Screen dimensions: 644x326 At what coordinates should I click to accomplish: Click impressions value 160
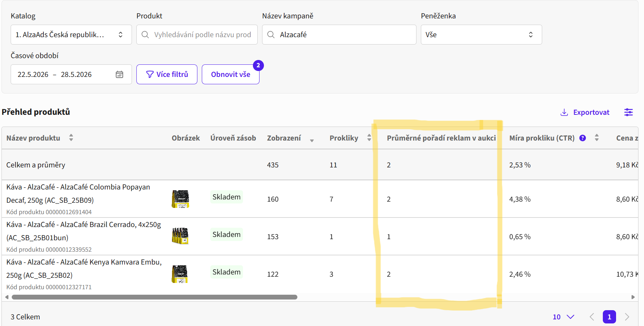(x=273, y=199)
